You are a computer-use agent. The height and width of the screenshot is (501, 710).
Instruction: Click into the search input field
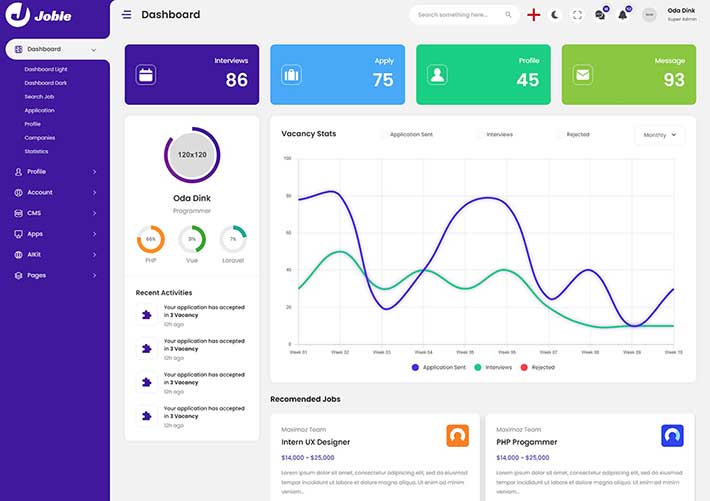[453, 15]
